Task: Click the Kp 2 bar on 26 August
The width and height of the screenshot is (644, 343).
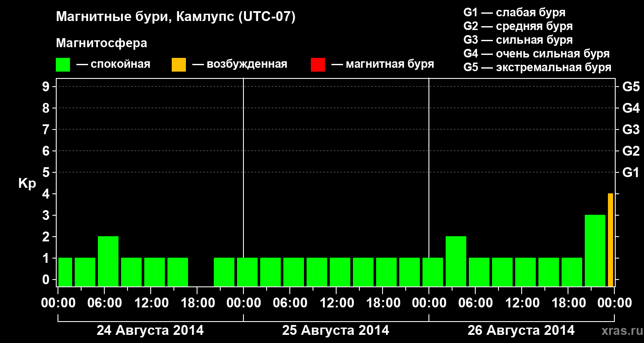Action: tap(456, 262)
